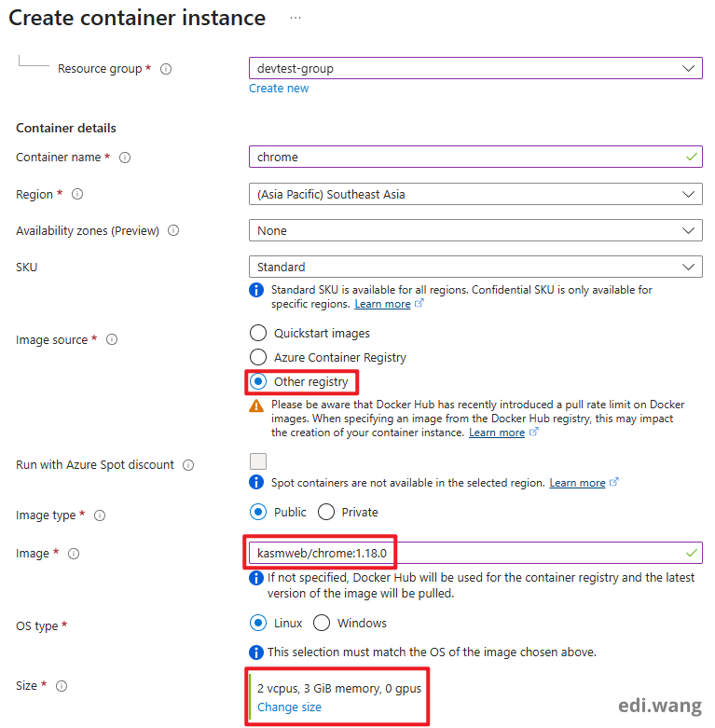The image size is (715, 728).
Task: Tick Run with Azure Spot discount checkbox
Action: click(258, 461)
